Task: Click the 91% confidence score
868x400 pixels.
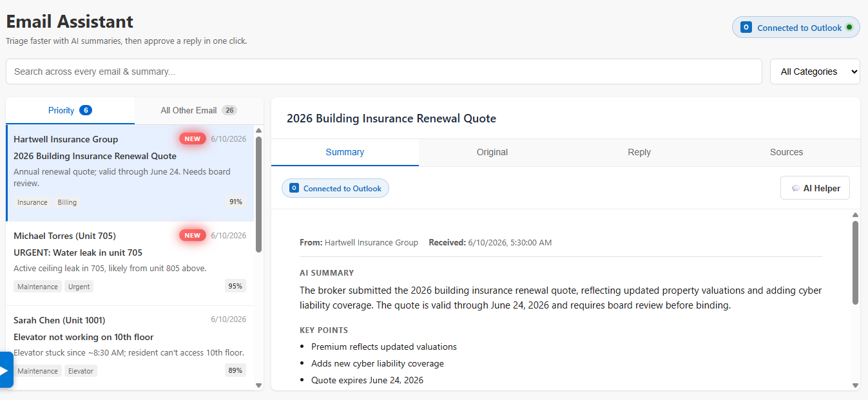Action: point(236,202)
